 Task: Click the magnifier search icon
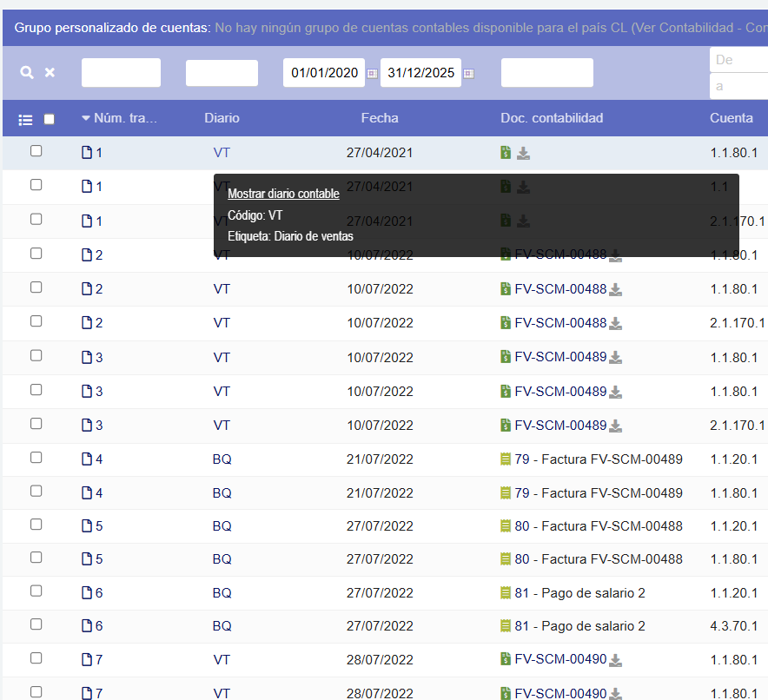click(x=27, y=73)
